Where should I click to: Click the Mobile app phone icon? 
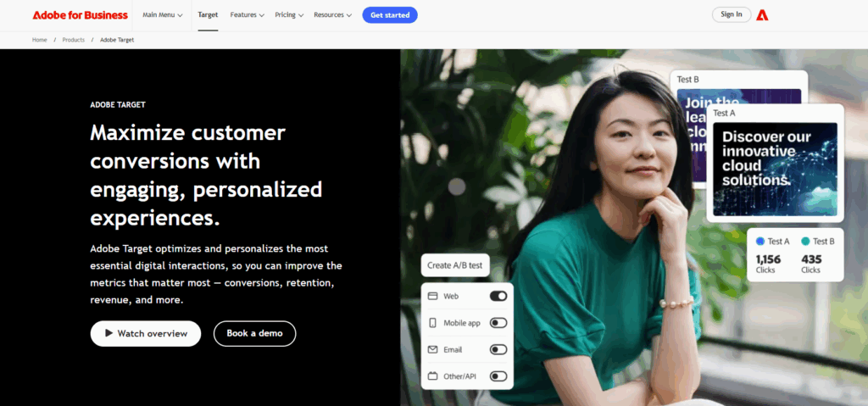(x=433, y=323)
